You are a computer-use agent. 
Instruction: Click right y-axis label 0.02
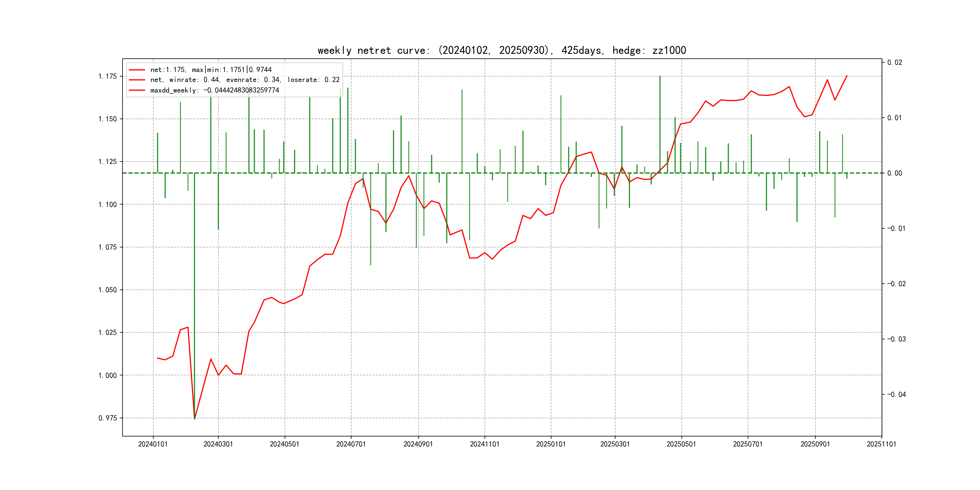894,62
